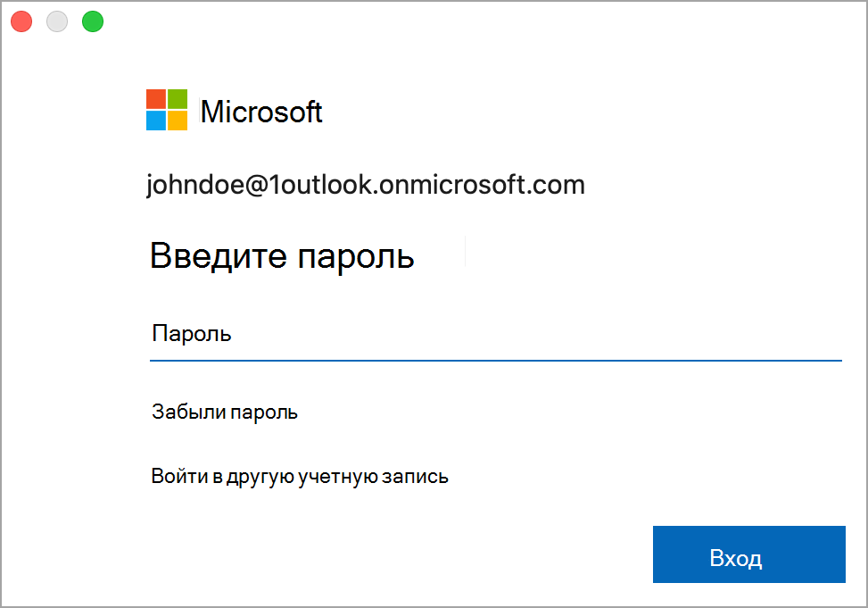Open the Забыли пароль link
This screenshot has height=608, width=868.
(225, 412)
